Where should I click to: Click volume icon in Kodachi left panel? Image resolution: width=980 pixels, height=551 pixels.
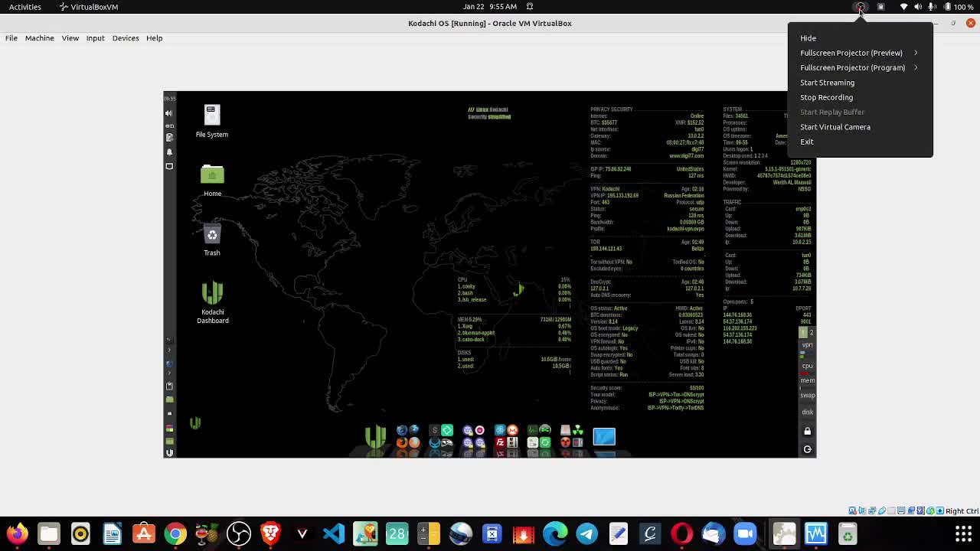point(169,113)
